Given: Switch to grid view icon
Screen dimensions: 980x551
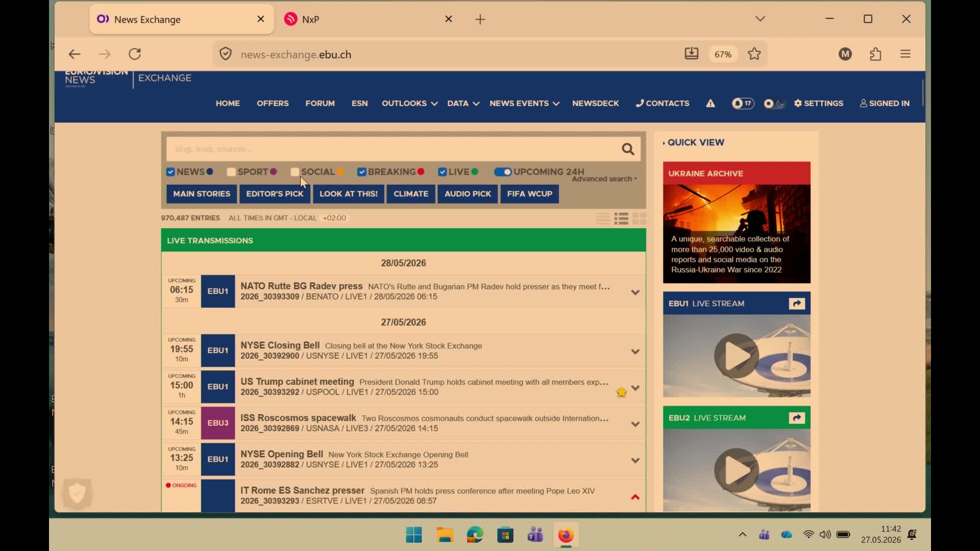Looking at the screenshot, I should point(639,219).
